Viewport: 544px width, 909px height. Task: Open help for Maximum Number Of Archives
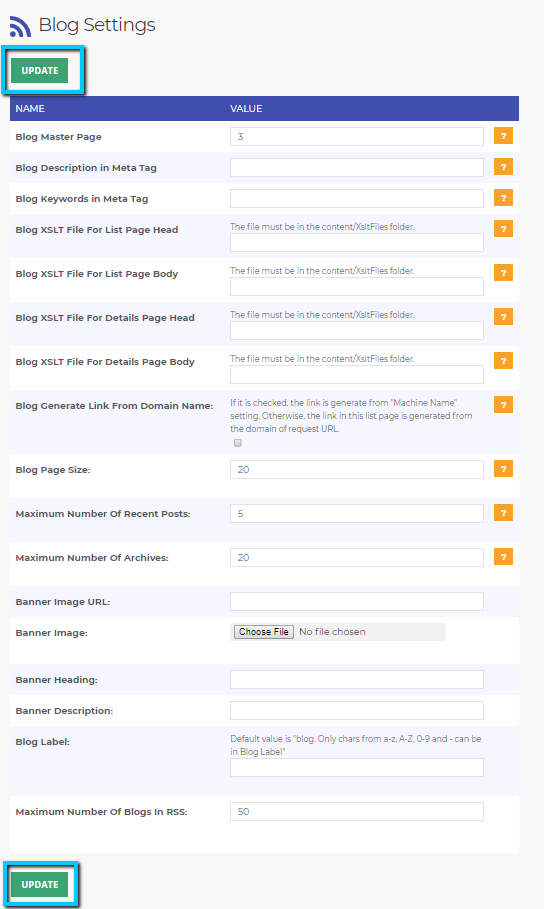(x=503, y=557)
